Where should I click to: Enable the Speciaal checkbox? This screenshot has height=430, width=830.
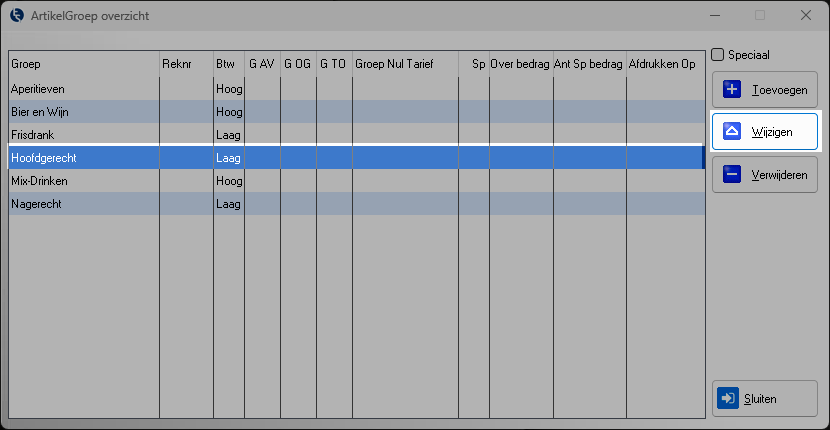point(717,55)
